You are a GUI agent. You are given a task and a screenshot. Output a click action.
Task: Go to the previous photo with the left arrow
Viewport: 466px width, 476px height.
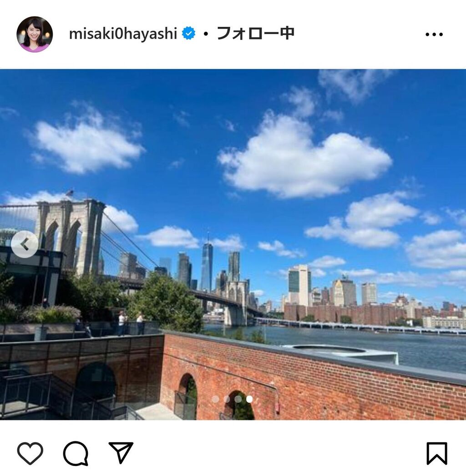(x=25, y=244)
